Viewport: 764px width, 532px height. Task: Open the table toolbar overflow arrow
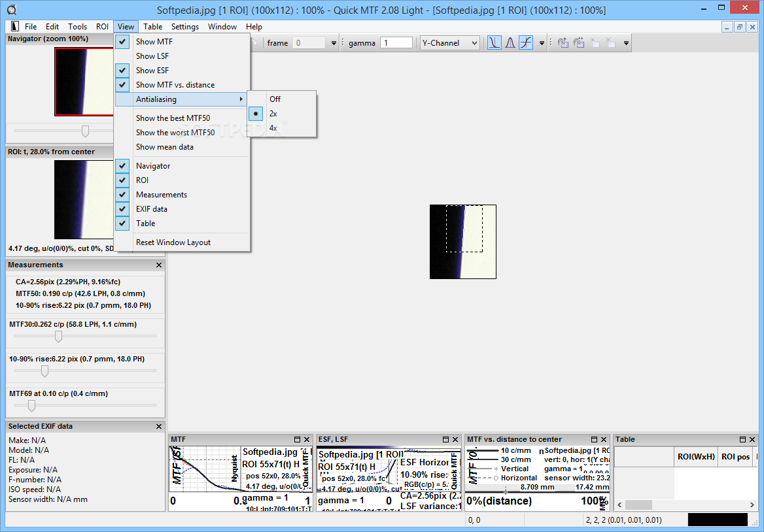tap(626, 43)
